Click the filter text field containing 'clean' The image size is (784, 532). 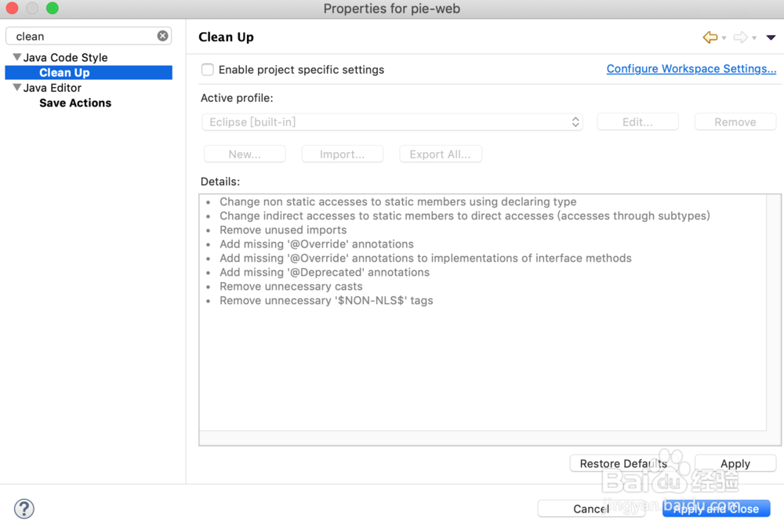[82, 36]
